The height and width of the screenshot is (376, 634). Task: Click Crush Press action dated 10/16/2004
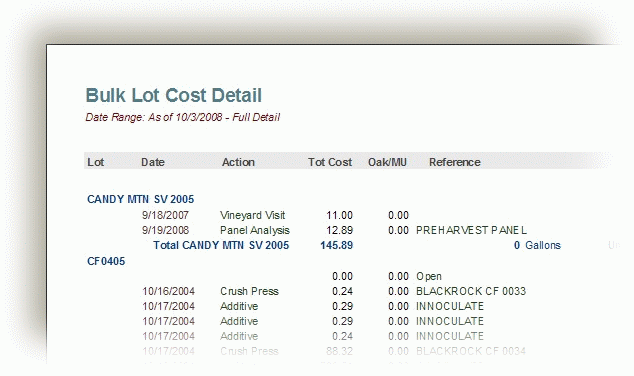(249, 291)
